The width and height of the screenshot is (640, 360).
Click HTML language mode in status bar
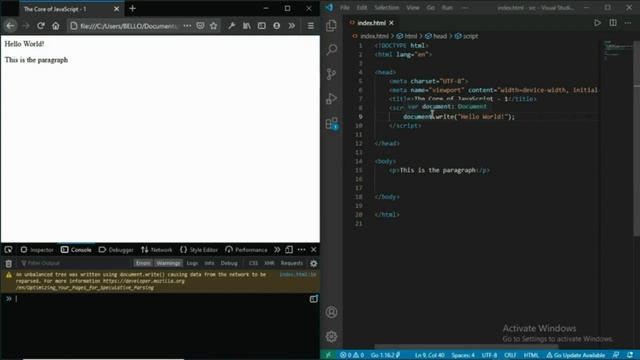click(531, 355)
